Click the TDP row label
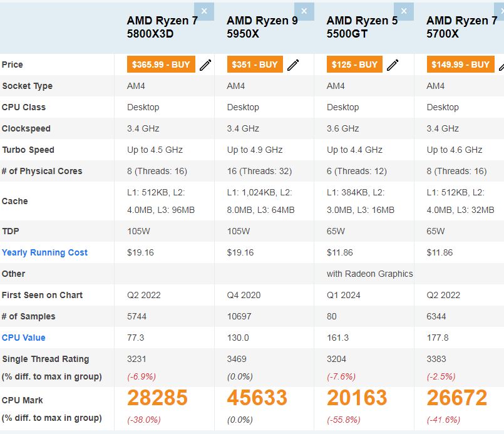This screenshot has height=434, width=504. tap(10, 231)
